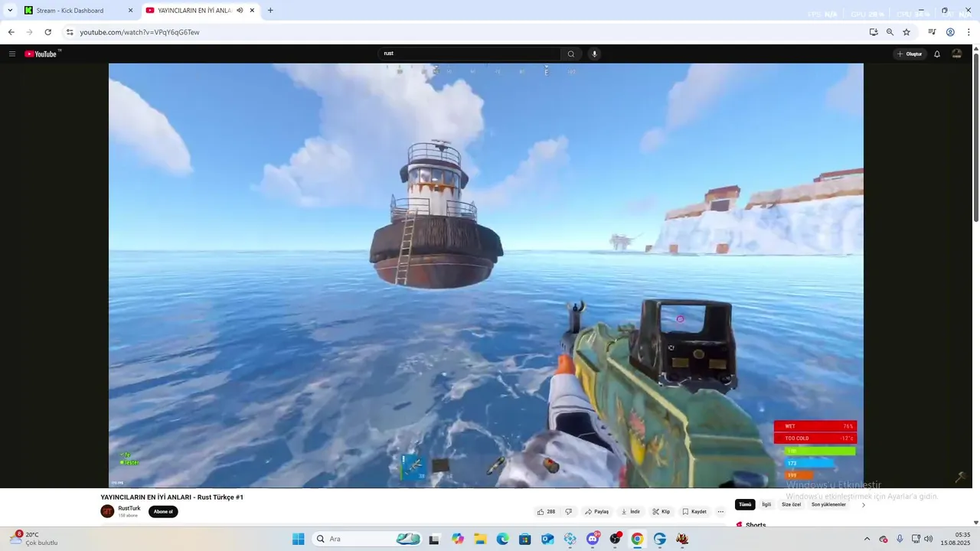Share the video using Paylaş
The image size is (980, 551).
pyautogui.click(x=597, y=511)
